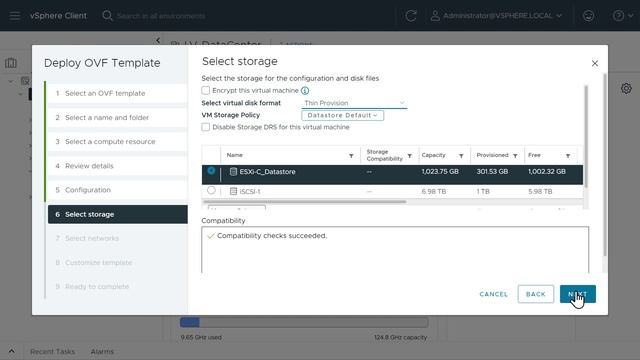The height and width of the screenshot is (360, 640).
Task: Click the 301.53 GB provisioned cell
Action: 492,171
